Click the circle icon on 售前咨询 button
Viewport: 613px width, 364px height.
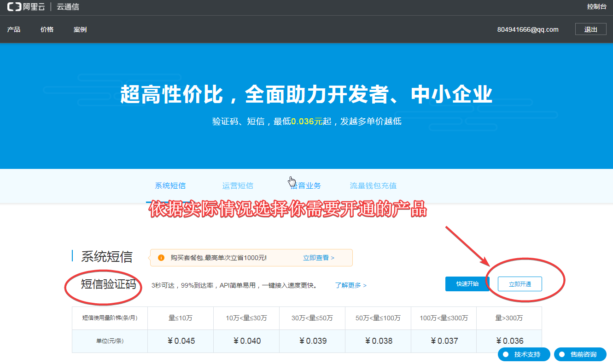[x=562, y=354]
